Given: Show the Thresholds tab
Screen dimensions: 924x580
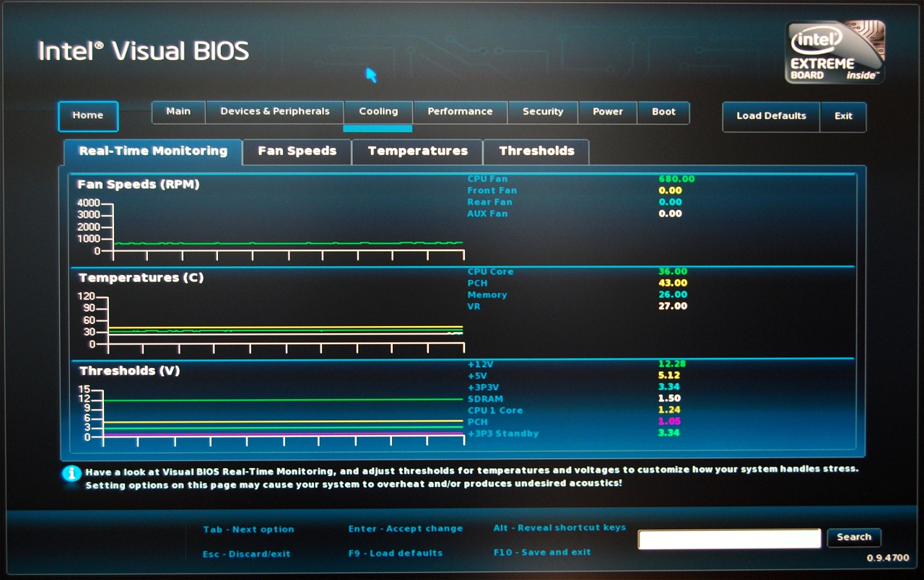Looking at the screenshot, I should pyautogui.click(x=536, y=151).
